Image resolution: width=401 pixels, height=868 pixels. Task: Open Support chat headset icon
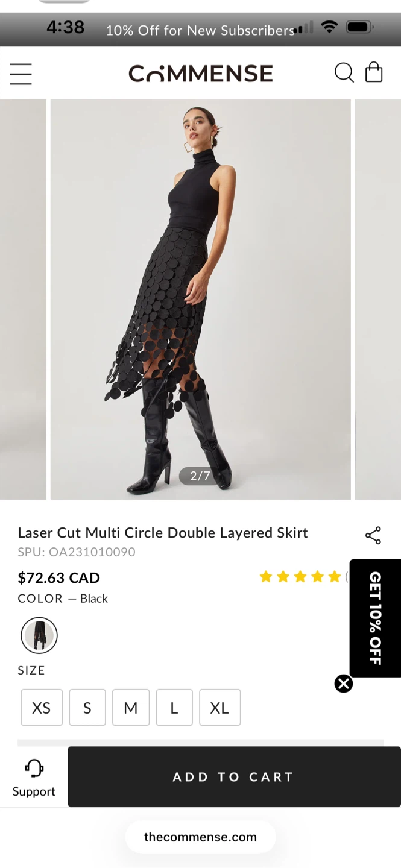pos(34,777)
